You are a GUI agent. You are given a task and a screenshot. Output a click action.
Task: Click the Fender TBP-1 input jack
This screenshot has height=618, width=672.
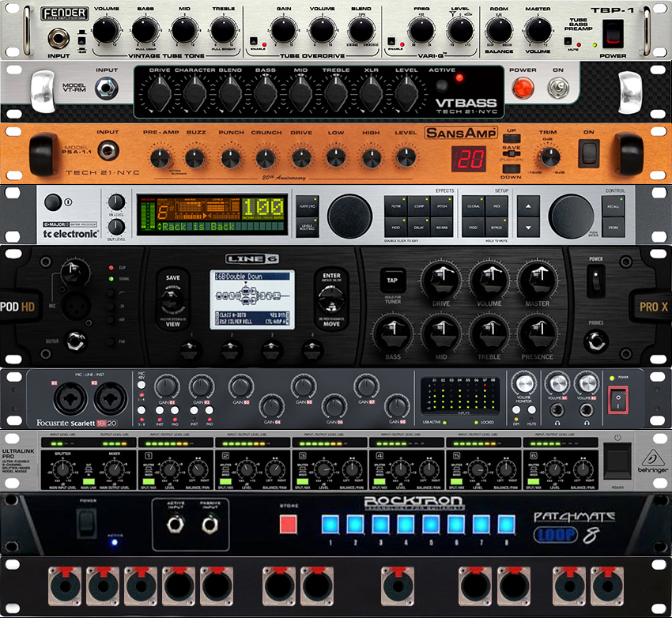point(59,39)
